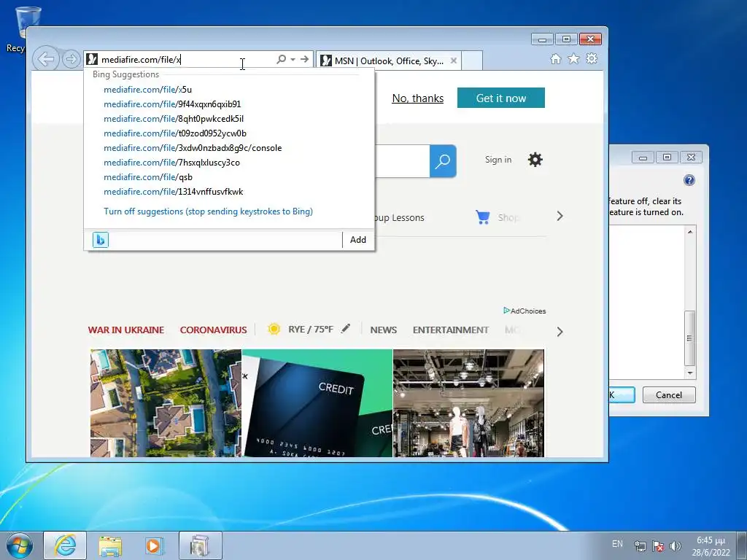Click the Go arrow in the address bar
747x560 pixels.
click(304, 59)
